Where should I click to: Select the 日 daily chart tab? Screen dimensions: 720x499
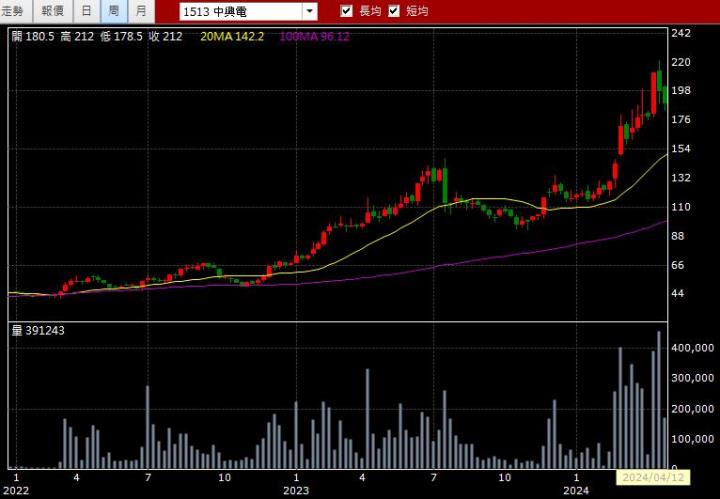coord(86,11)
